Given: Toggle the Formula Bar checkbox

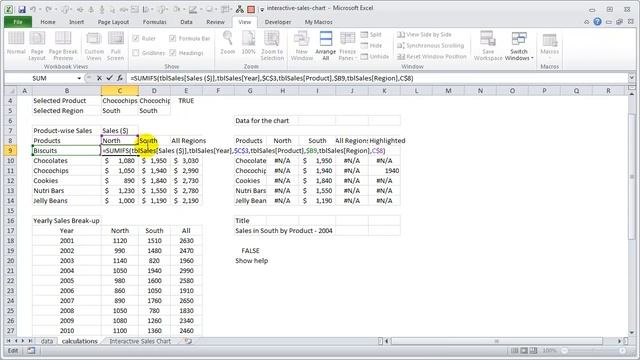Looking at the screenshot, I should coord(173,38).
